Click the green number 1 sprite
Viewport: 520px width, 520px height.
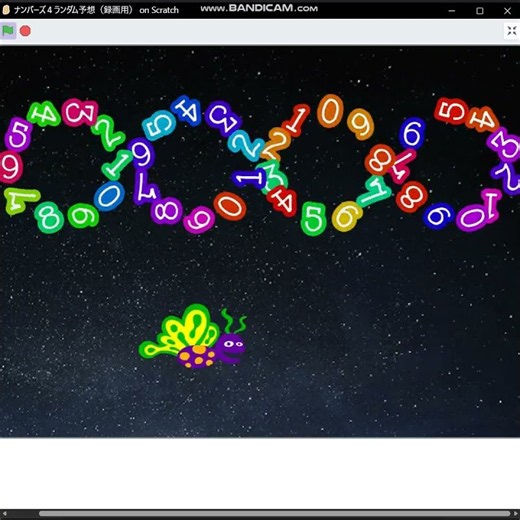tap(118, 165)
